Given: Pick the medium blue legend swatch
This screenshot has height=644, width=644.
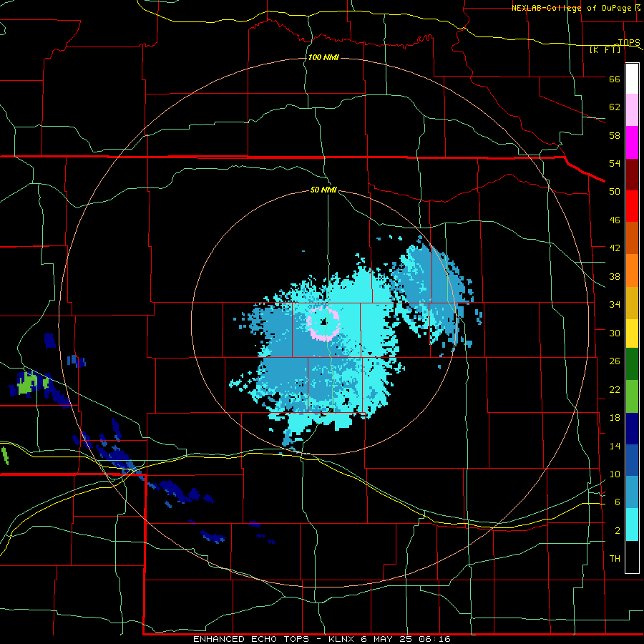Looking at the screenshot, I should (x=632, y=460).
